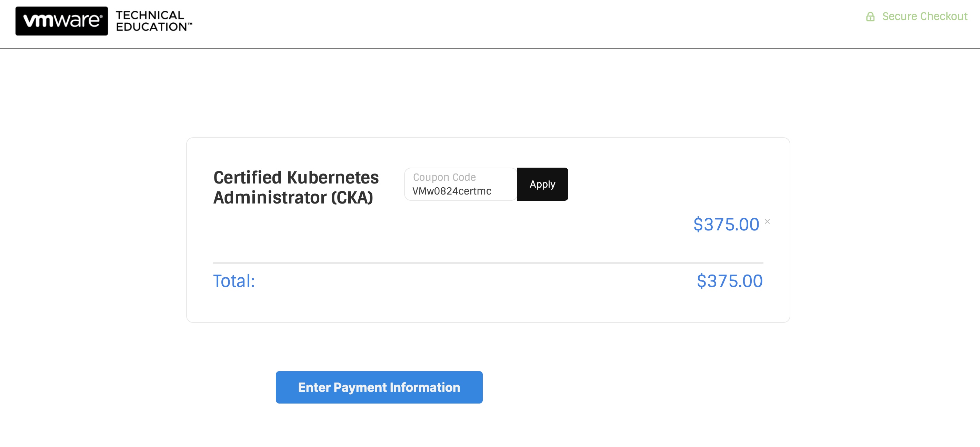980x447 pixels.
Task: Proceed via Enter Payment Information button
Action: pyautogui.click(x=379, y=387)
